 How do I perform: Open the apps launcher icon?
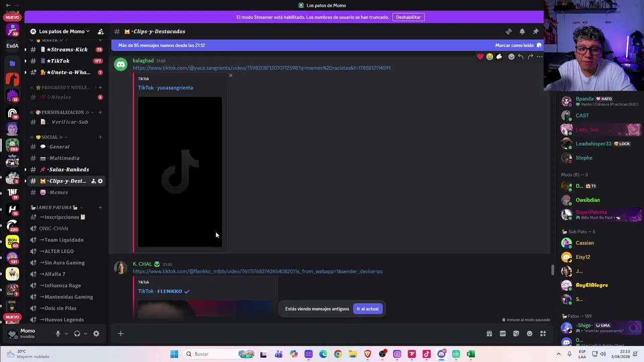[x=543, y=333]
